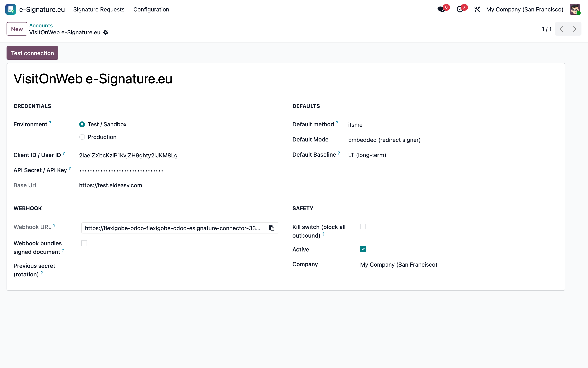588x368 pixels.
Task: Click the 1 / 1 pager counter
Action: [x=546, y=29]
